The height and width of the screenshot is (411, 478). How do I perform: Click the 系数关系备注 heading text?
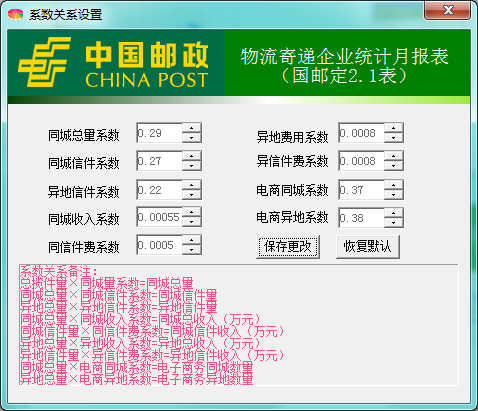point(59,271)
